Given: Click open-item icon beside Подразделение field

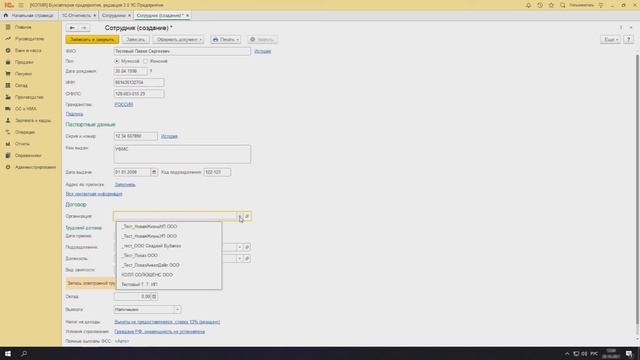Looking at the screenshot, I should pyautogui.click(x=247, y=247).
